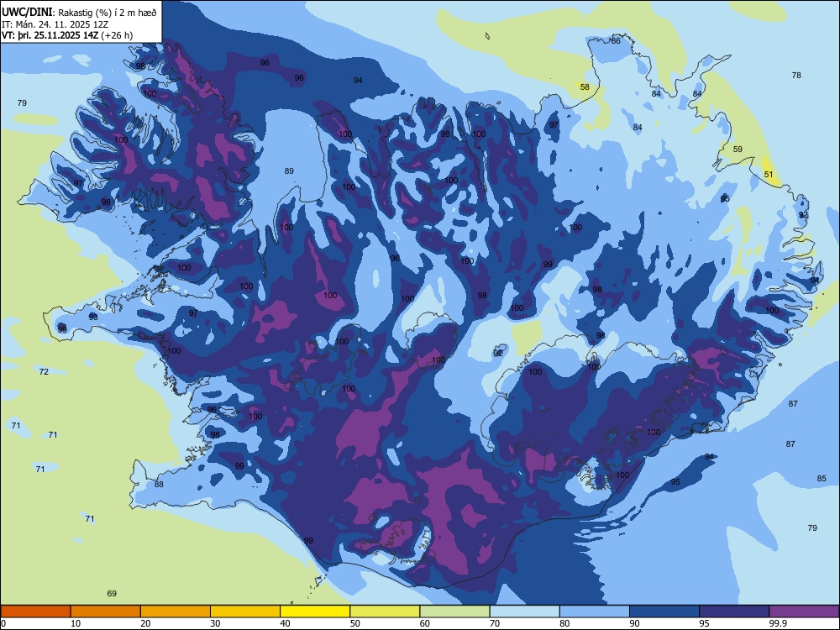Click the '90' legend tick label
Viewport: 840px width, 630px height.
634,623
